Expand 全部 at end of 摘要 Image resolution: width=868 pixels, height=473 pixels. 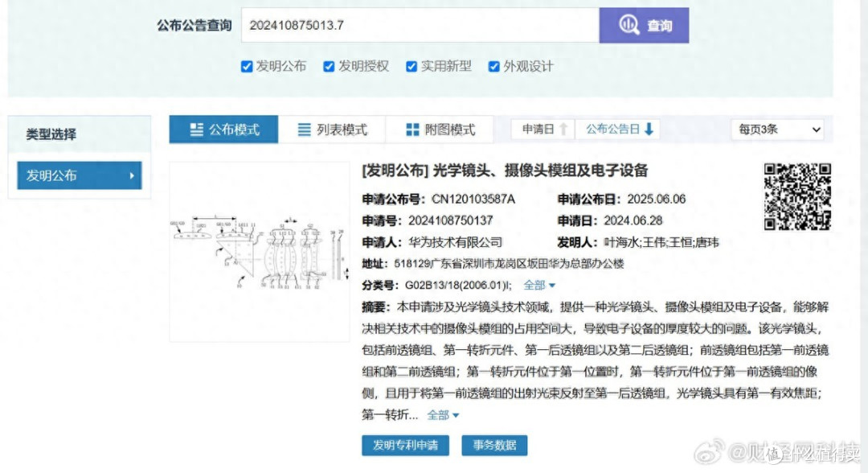point(443,415)
